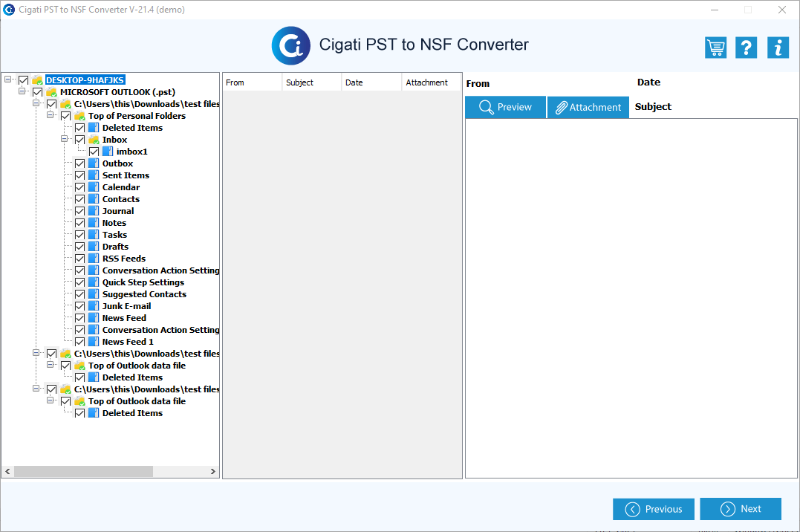Collapse the DESKTOP-9HAFJKS root node
This screenshot has width=800, height=532.
7,80
